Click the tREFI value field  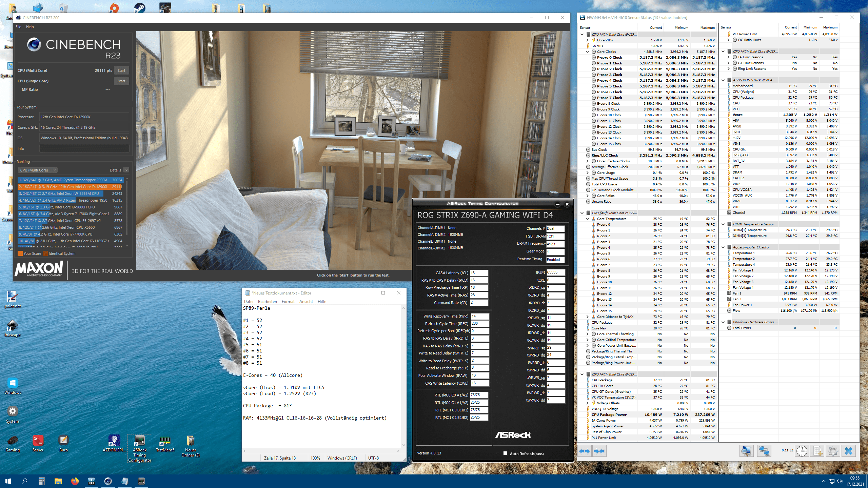point(556,272)
